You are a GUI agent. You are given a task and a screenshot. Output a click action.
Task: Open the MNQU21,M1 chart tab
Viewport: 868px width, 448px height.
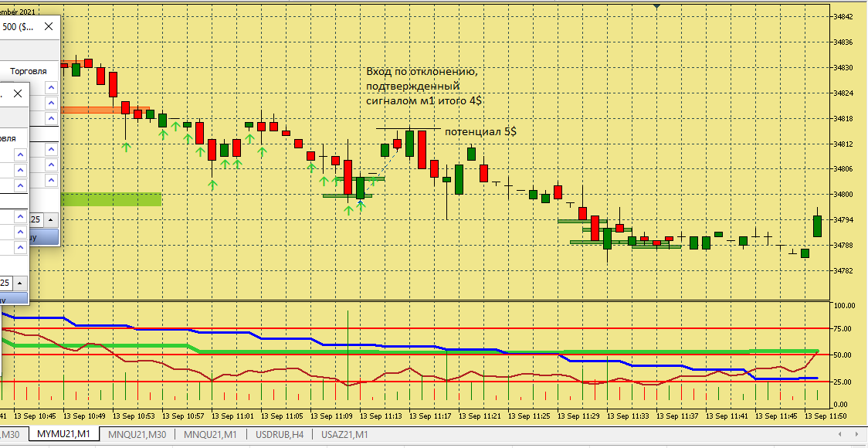[x=210, y=435]
